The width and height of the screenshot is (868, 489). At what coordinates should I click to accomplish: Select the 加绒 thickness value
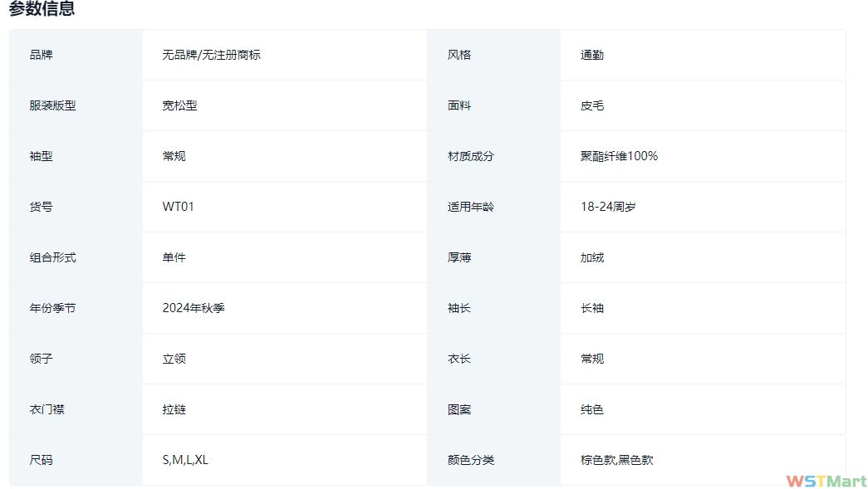click(x=592, y=257)
